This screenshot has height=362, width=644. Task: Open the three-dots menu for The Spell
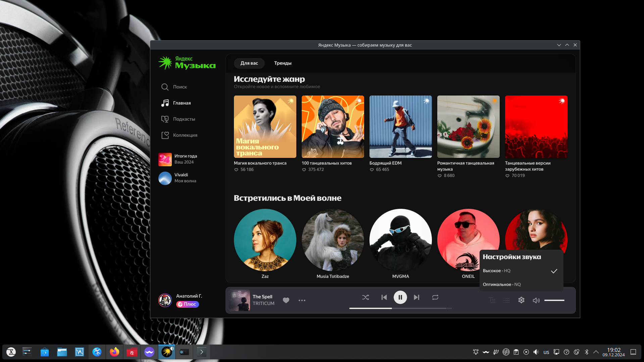coord(302,300)
